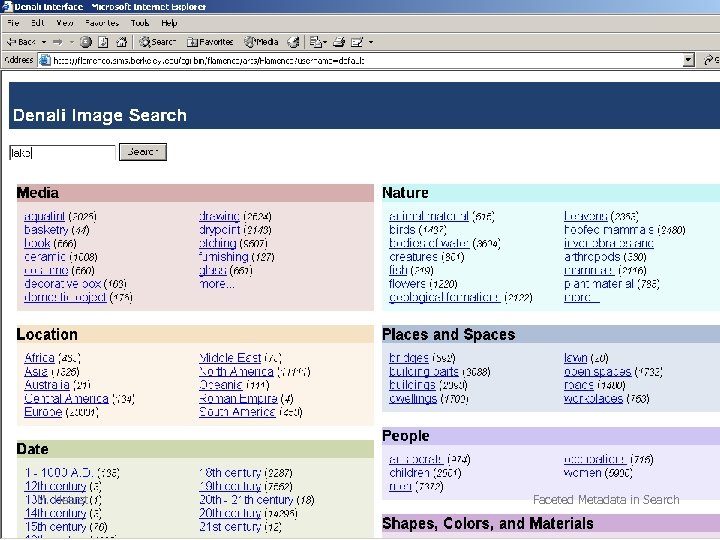Open the File menu

click(13, 23)
